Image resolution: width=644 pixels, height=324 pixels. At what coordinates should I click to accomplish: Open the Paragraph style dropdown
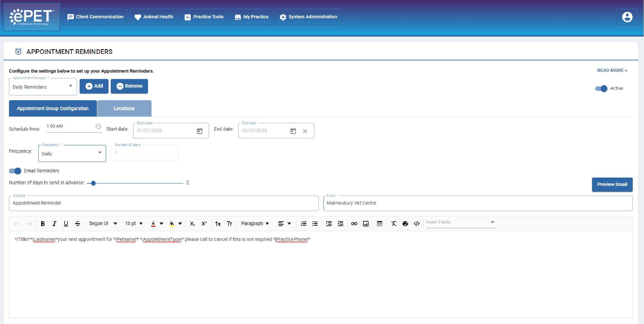255,224
